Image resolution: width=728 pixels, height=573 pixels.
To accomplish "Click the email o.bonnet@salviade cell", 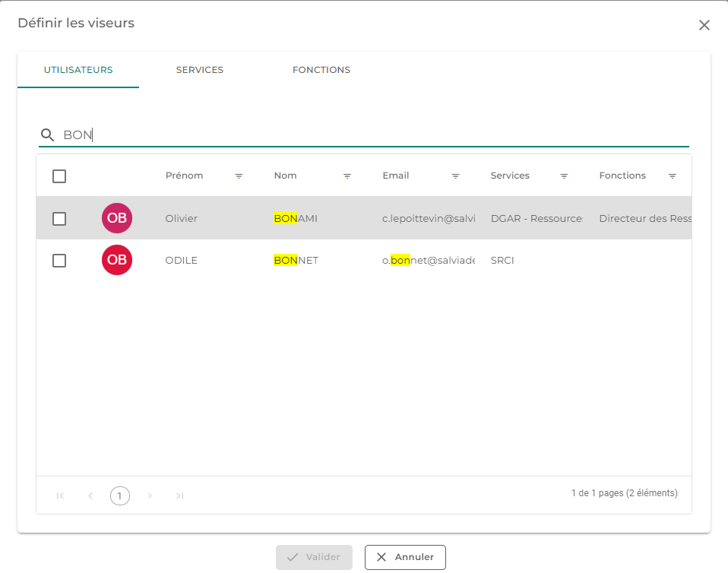I will coord(429,261).
